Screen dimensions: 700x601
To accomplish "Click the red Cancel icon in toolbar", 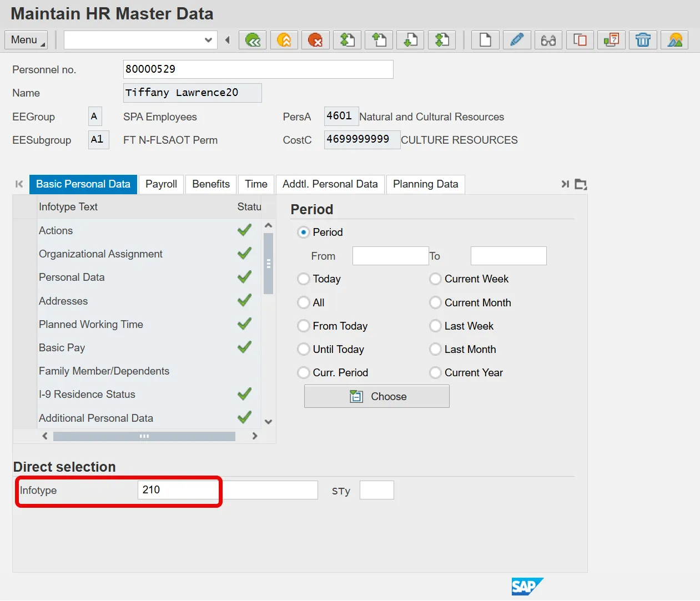I will click(315, 40).
